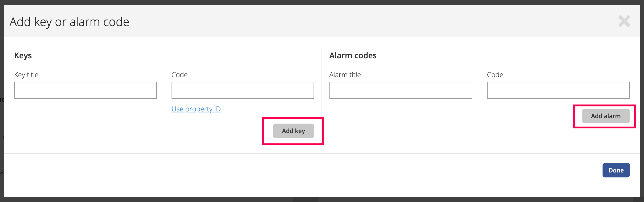Focus the Alarm title input field
The width and height of the screenshot is (644, 202).
tap(400, 90)
